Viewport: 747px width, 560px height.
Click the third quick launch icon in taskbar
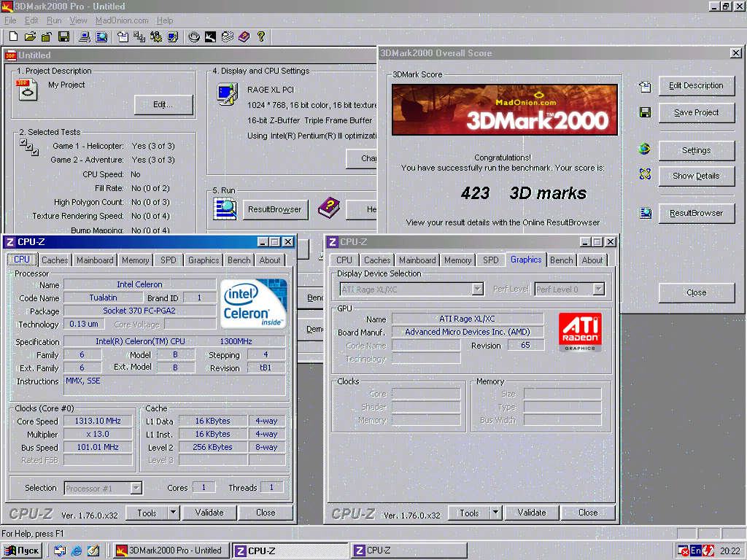point(93,551)
